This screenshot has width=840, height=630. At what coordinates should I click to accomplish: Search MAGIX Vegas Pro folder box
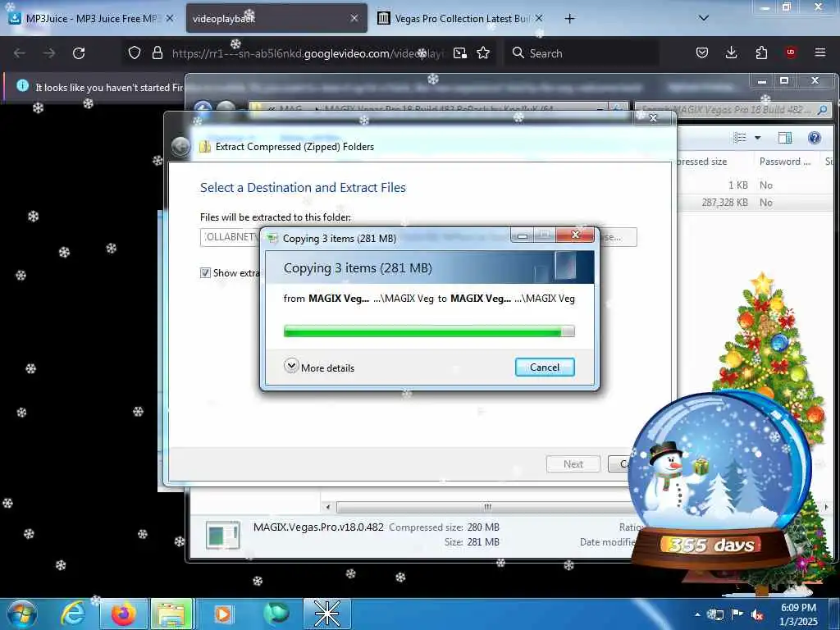(x=733, y=110)
